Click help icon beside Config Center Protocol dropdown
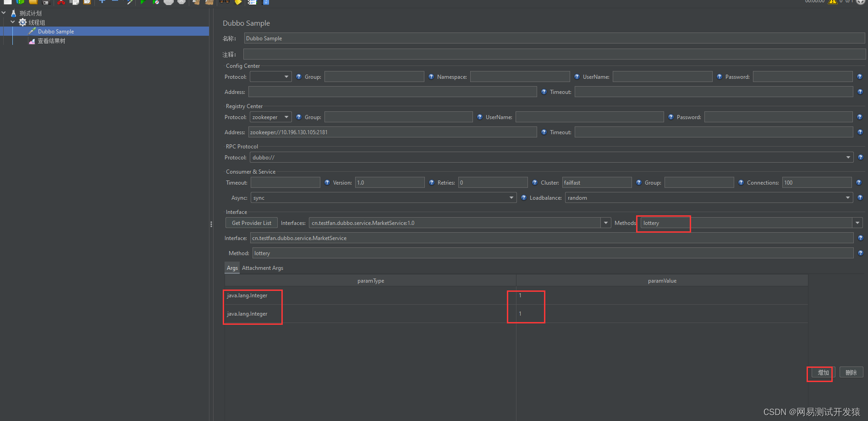Screen dimensions: 868x421 pos(299,77)
